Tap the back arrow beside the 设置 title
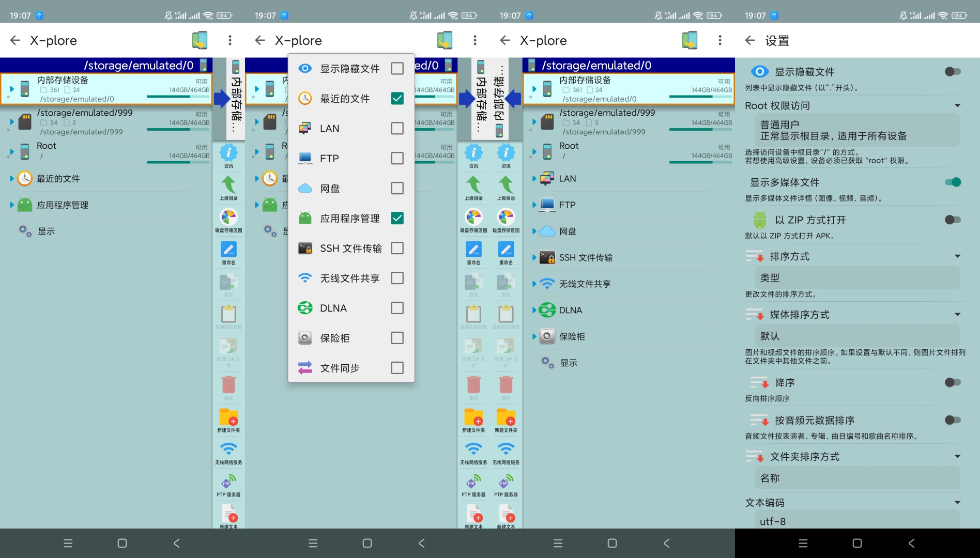The height and width of the screenshot is (558, 980). coord(750,40)
